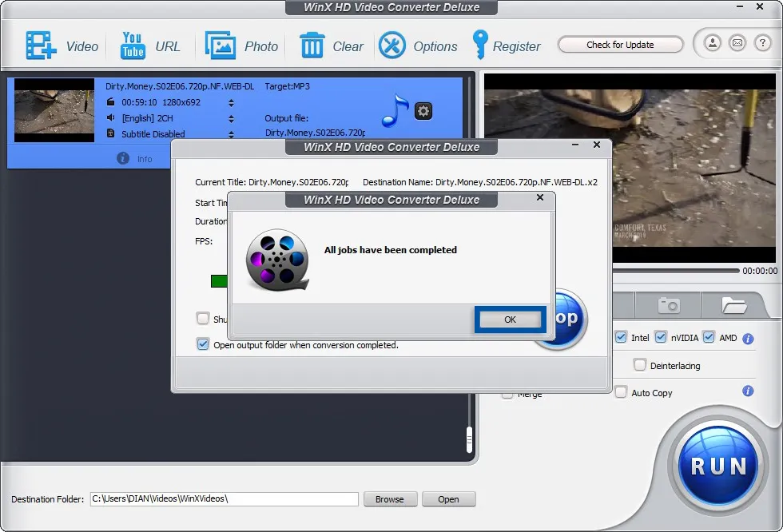Click the Register key icon

(x=480, y=46)
